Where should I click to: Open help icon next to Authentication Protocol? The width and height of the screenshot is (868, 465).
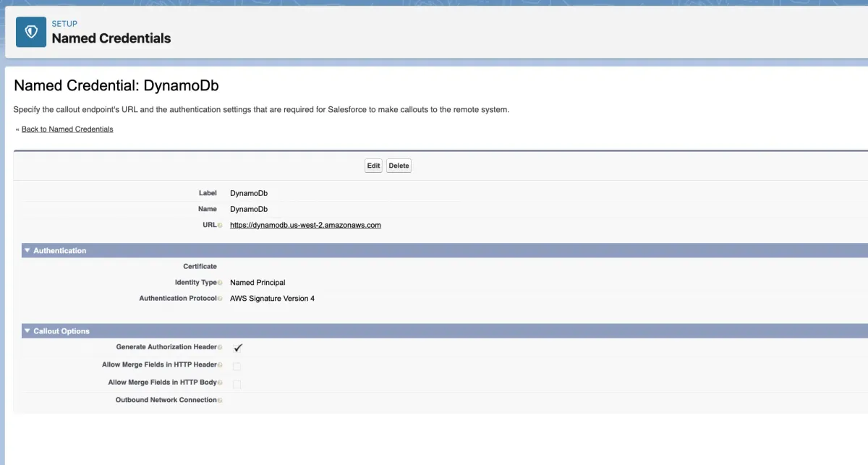(220, 299)
